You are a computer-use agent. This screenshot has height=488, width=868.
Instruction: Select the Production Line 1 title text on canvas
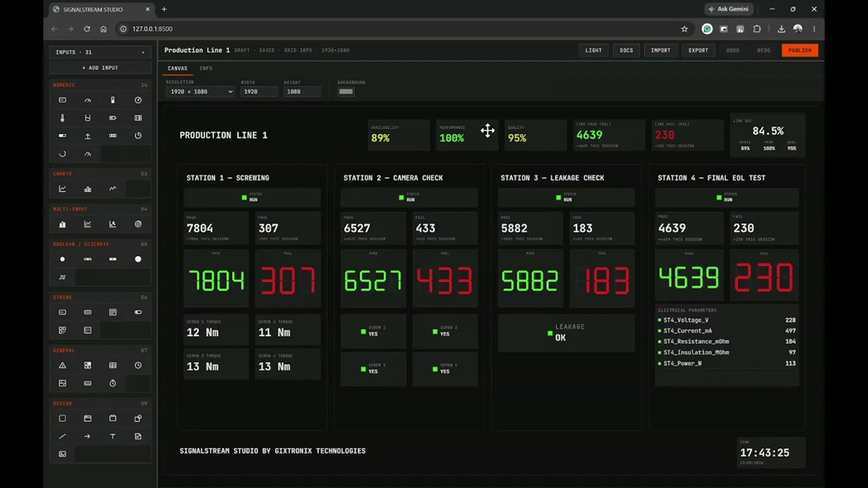(x=224, y=136)
